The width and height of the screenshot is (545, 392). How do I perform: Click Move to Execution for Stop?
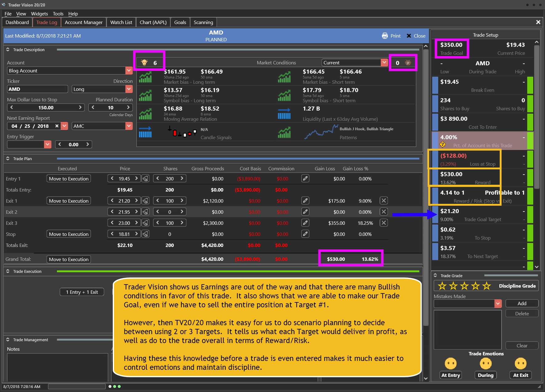69,234
